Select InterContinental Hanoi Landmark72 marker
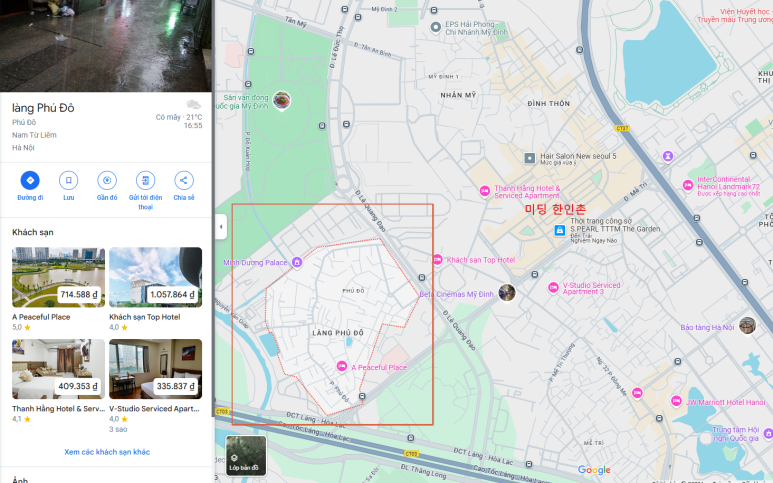The height and width of the screenshot is (483, 773). (x=688, y=181)
